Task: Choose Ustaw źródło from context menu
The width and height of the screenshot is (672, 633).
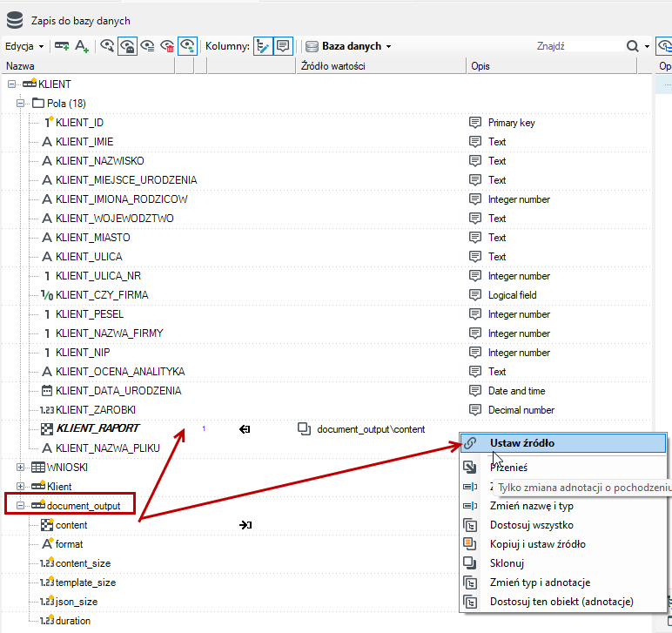Action: 562,443
